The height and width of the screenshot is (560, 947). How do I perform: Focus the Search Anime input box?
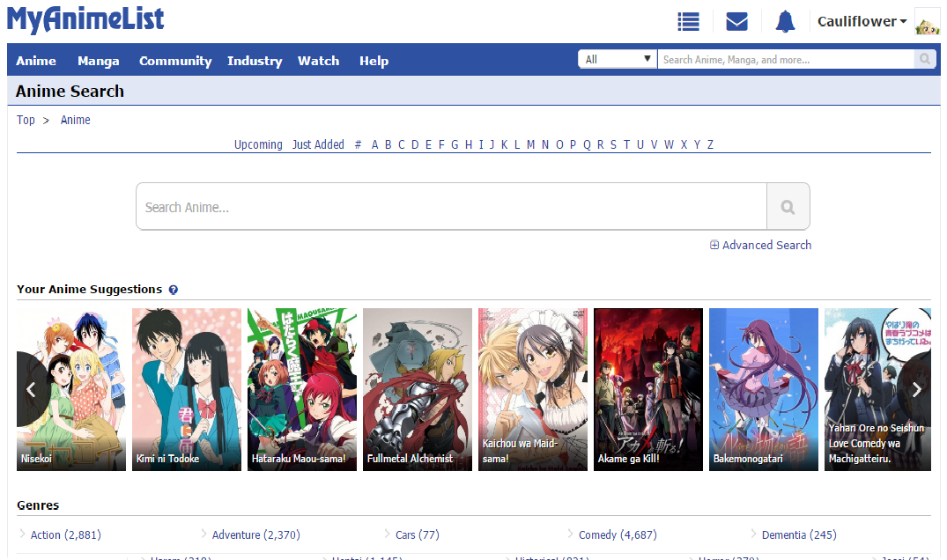pos(452,207)
